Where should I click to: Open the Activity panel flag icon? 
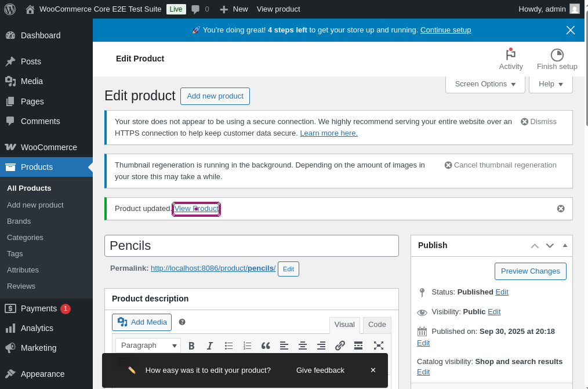point(510,55)
